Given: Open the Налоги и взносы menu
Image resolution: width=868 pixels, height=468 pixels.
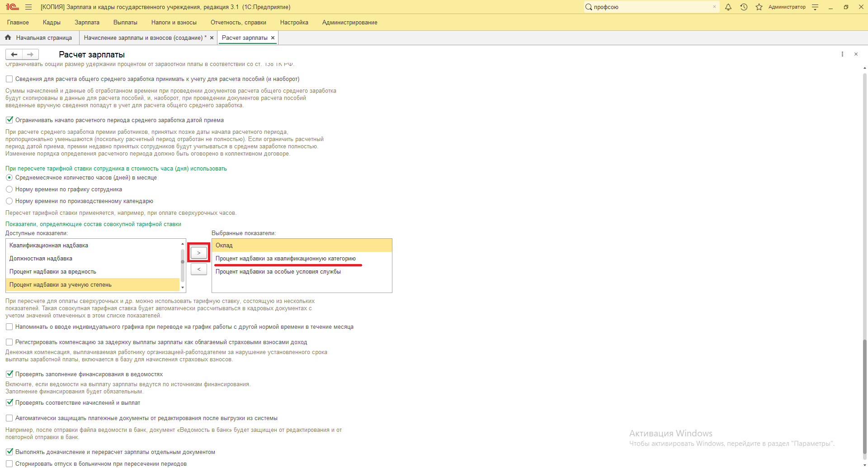Looking at the screenshot, I should click(x=174, y=23).
